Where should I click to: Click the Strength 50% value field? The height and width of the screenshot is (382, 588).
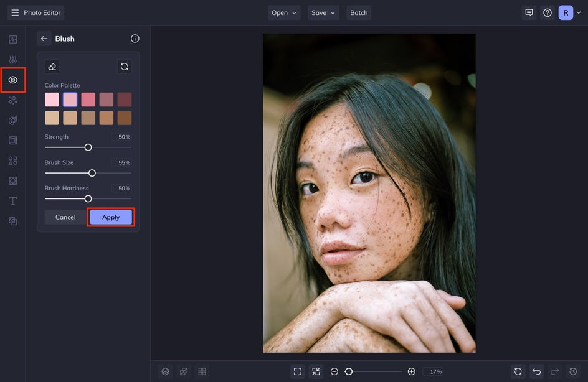[121, 137]
